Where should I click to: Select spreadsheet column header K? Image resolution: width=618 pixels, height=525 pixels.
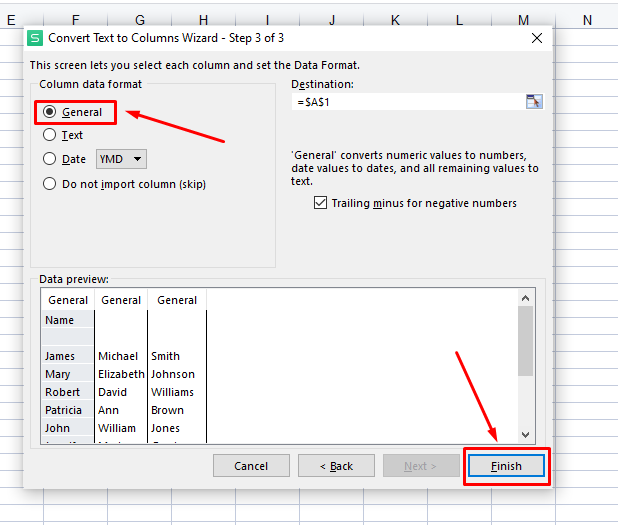(395, 20)
